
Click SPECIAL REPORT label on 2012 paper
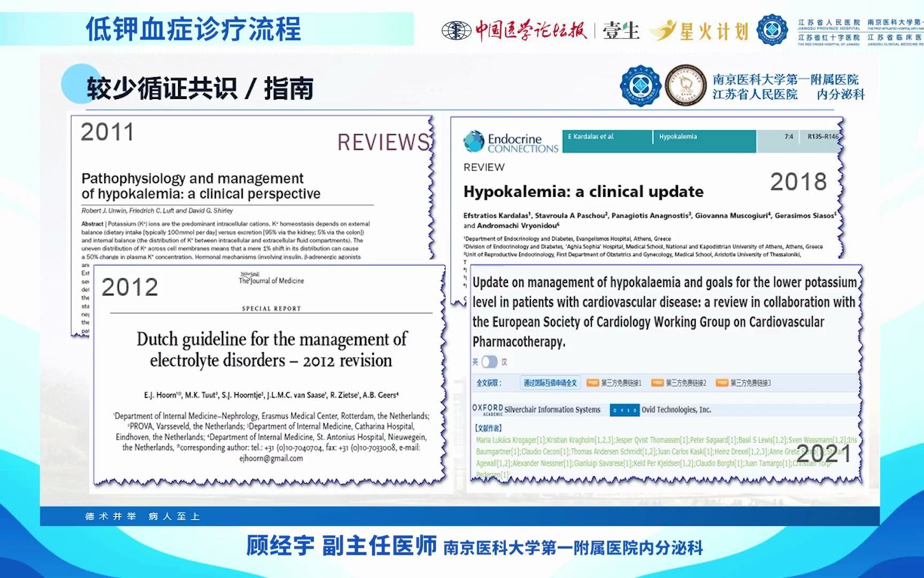(x=271, y=309)
